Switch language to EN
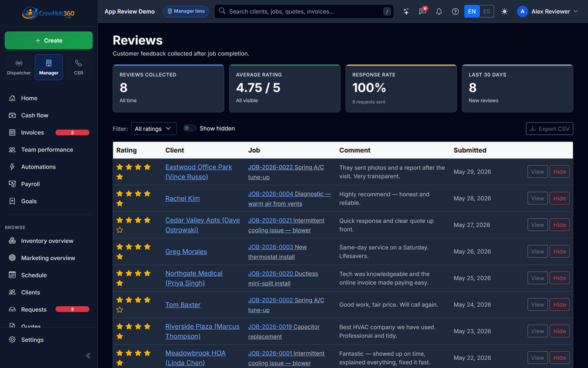This screenshot has height=368, width=588. coord(472,12)
